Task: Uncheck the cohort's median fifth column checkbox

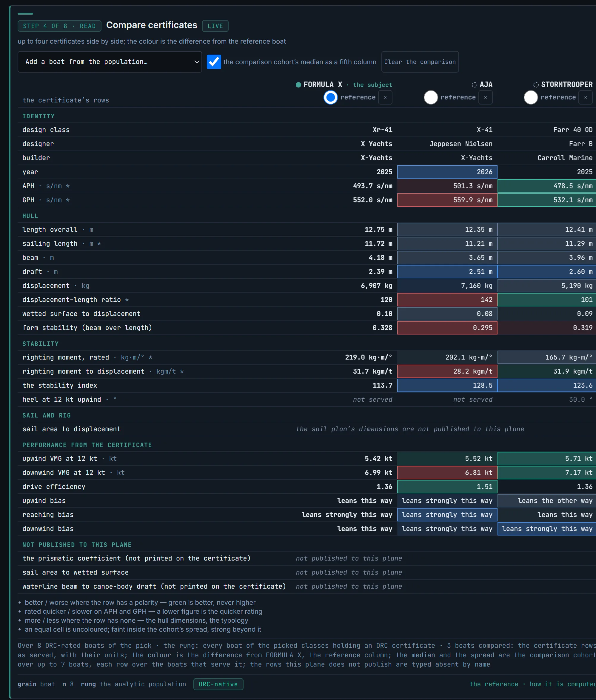Action: pos(214,62)
